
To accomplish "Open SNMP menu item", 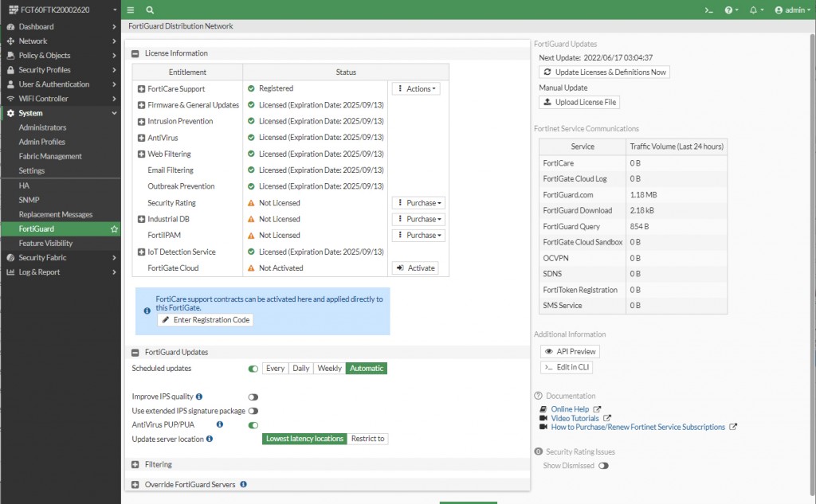I will point(29,200).
